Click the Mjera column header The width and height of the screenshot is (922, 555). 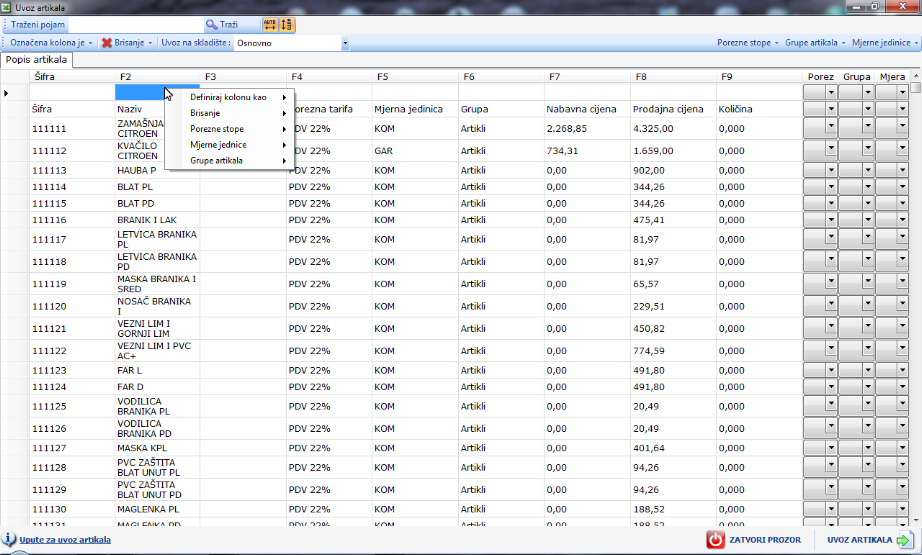(x=892, y=76)
